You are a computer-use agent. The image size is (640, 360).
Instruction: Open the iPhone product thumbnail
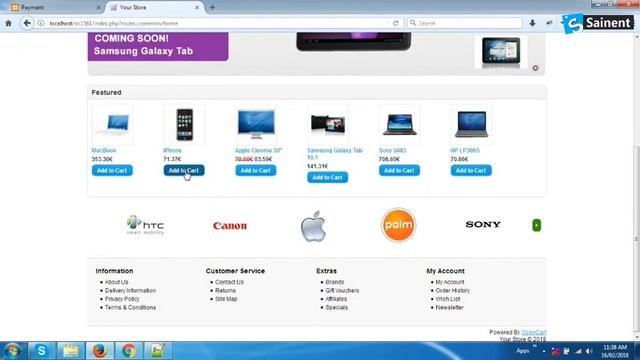(x=184, y=124)
